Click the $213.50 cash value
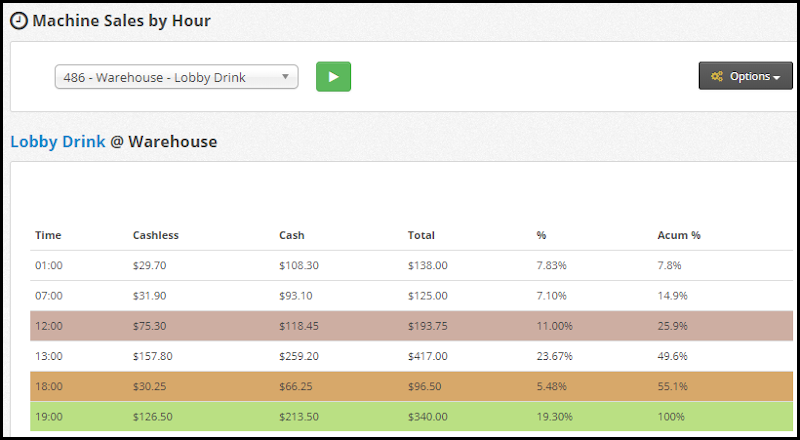This screenshot has width=800, height=440. click(299, 417)
